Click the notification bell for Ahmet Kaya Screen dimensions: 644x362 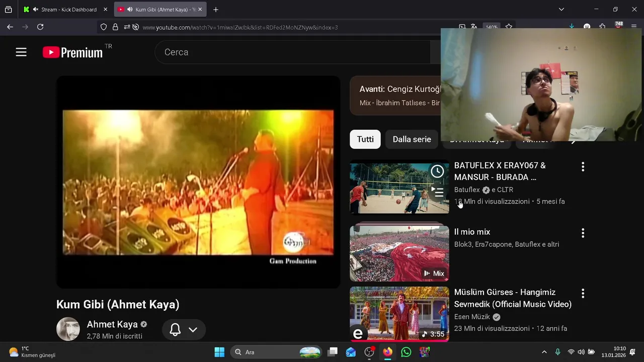[175, 330]
